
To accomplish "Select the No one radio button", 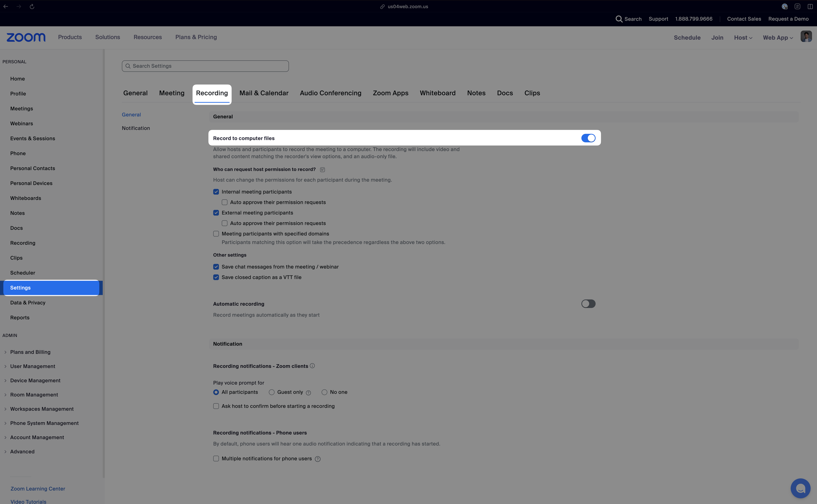I will (x=324, y=392).
